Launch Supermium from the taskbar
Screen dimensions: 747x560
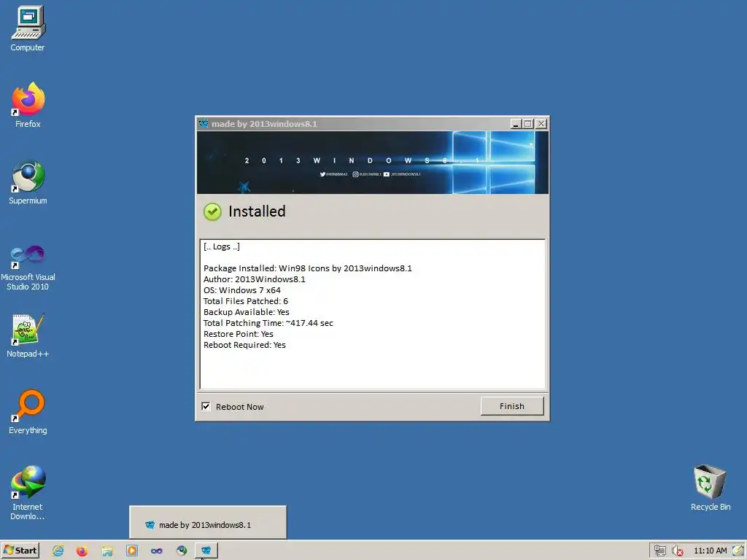coord(182,551)
